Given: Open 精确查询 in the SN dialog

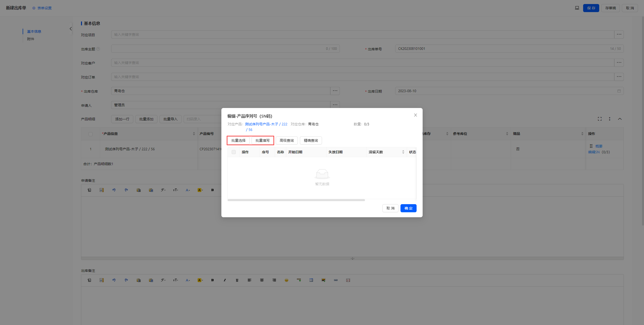Looking at the screenshot, I should click(311, 140).
